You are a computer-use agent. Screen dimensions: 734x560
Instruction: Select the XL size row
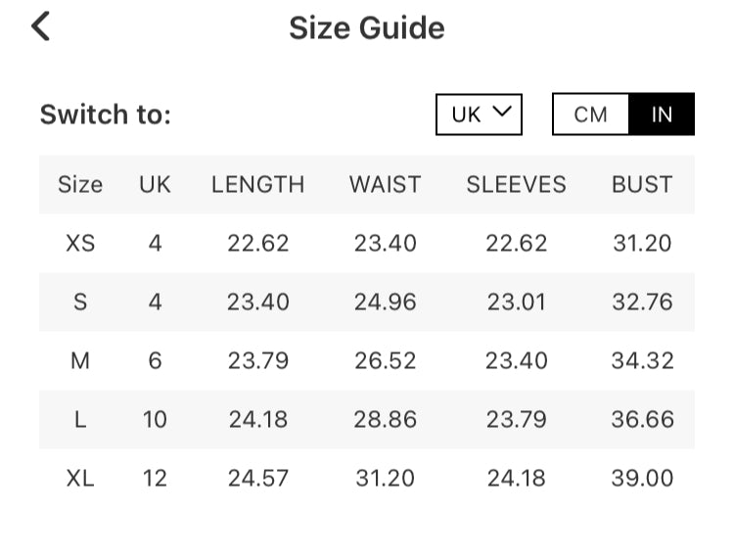click(80, 478)
